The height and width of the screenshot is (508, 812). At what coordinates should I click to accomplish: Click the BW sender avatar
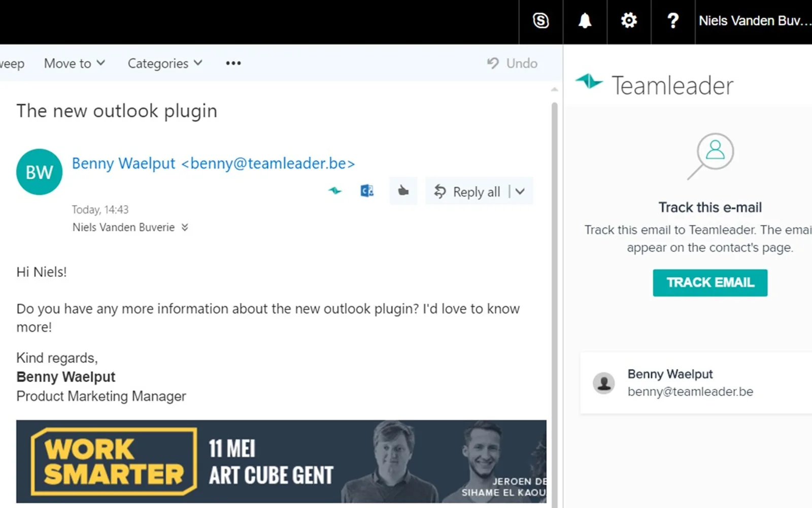[x=39, y=172]
